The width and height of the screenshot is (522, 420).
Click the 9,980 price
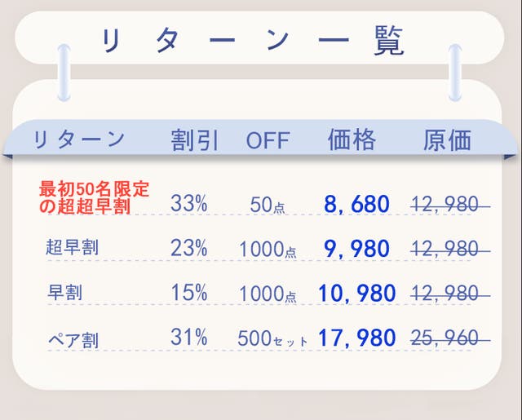[356, 249]
